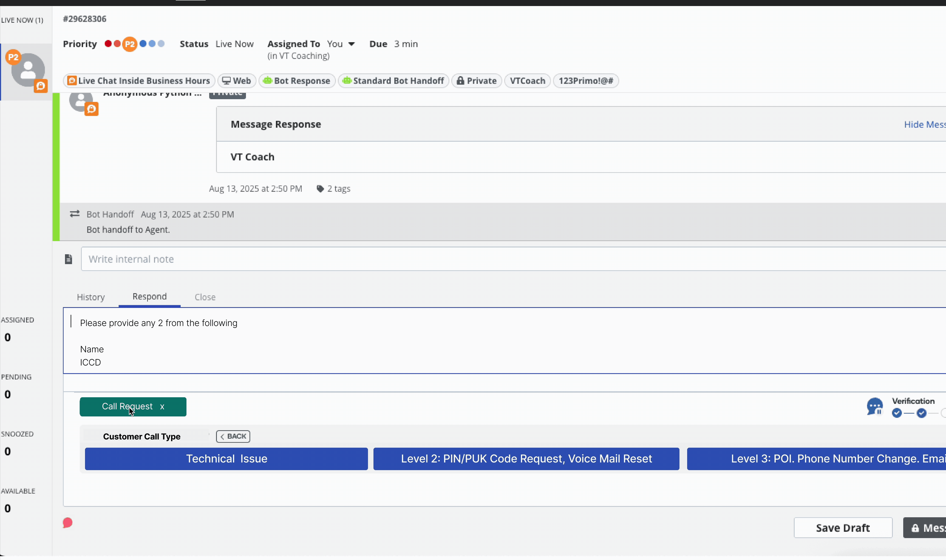946x560 pixels.
Task: Select the red priority dot
Action: pos(108,44)
